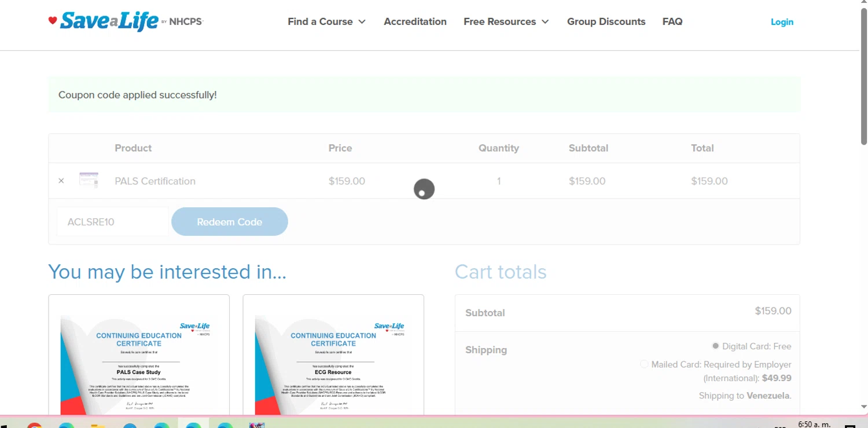
Task: Open the PALS Certification product thumbnail
Action: 89,180
